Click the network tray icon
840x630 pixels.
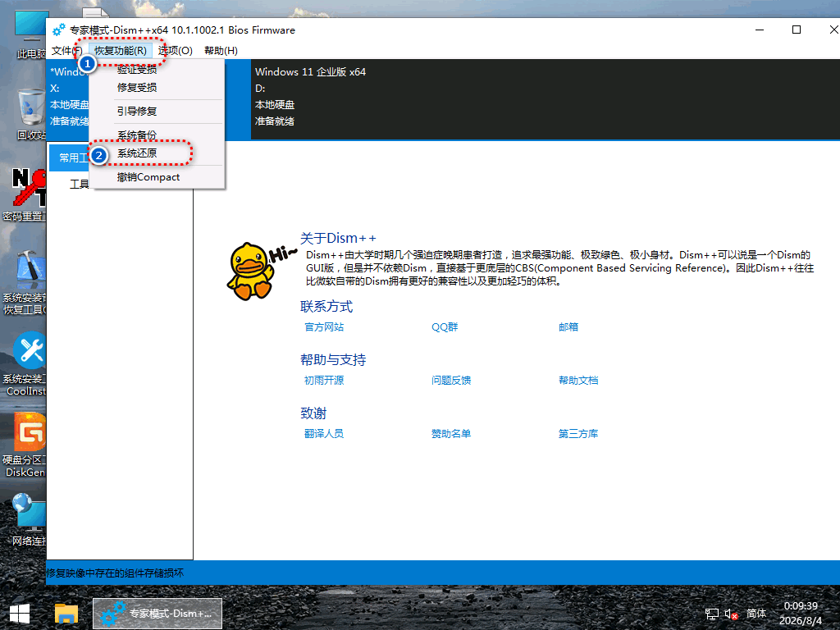coord(712,614)
